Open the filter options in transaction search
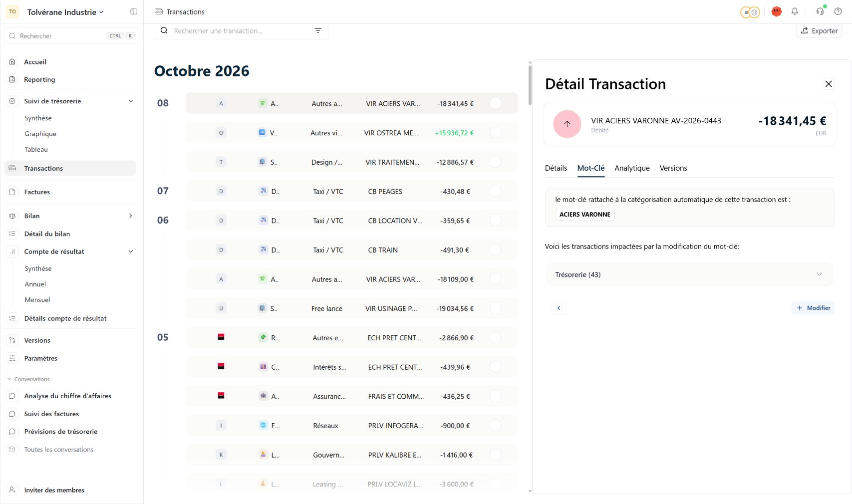 click(x=318, y=30)
